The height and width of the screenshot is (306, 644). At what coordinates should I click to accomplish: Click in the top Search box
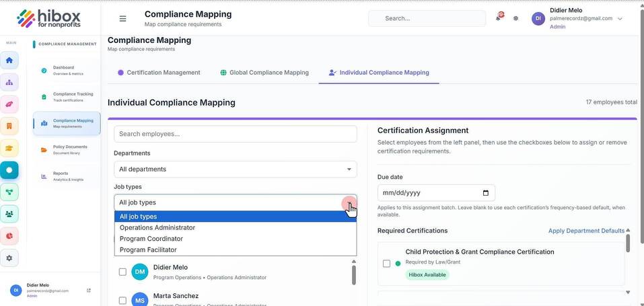427,18
